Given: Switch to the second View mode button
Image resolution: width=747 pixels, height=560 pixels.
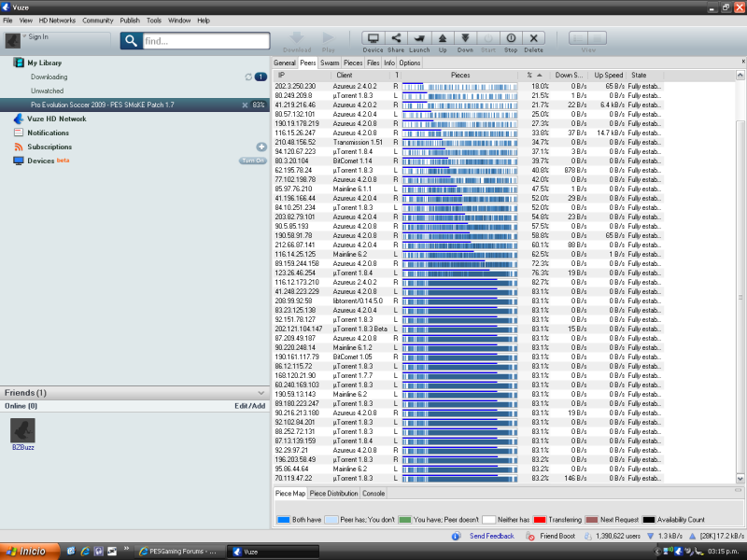Looking at the screenshot, I should [597, 38].
